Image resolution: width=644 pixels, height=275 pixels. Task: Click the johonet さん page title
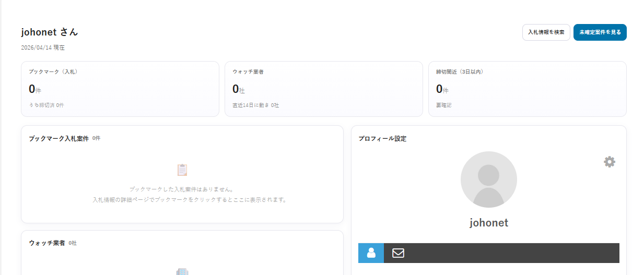[x=50, y=32]
